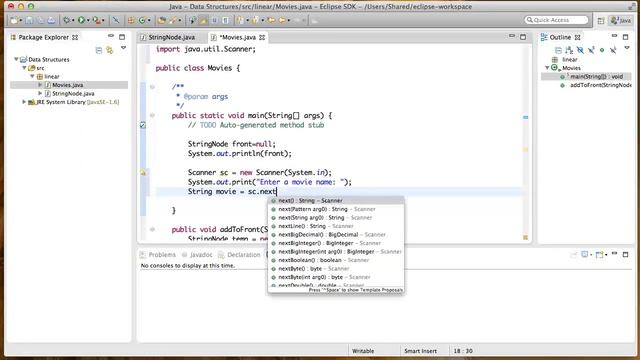
Task: Switch to the Java perspective button
Action: tap(621, 20)
